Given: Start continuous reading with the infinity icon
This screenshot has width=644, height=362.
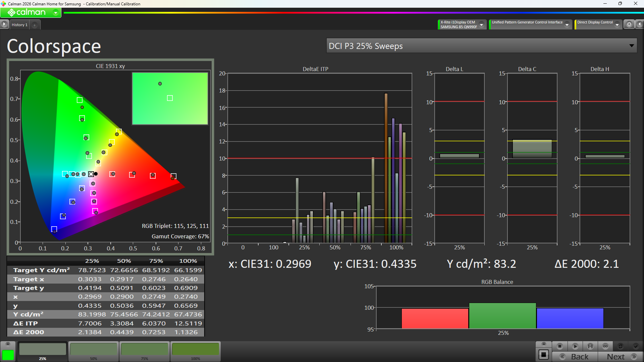Looking at the screenshot, I should pyautogui.click(x=605, y=346).
